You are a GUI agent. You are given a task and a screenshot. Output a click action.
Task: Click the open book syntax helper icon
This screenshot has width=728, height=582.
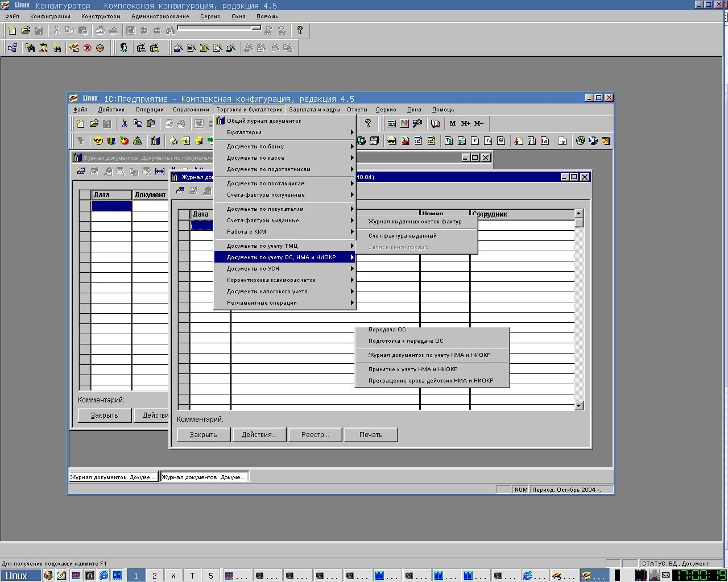(435, 123)
